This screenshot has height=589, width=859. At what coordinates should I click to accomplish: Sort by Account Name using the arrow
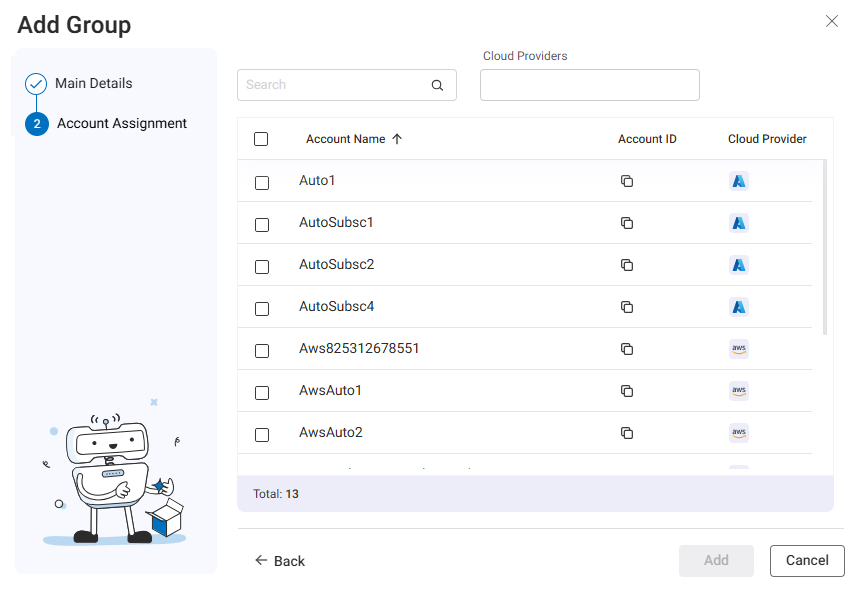pos(397,139)
